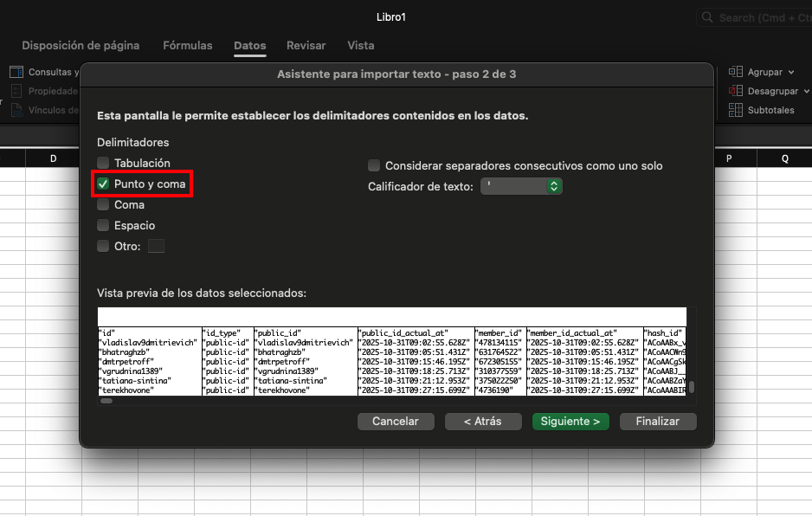Viewport: 812px width, 516px height.
Task: Check Considerar separadores consecutivos como uno solo
Action: (374, 165)
